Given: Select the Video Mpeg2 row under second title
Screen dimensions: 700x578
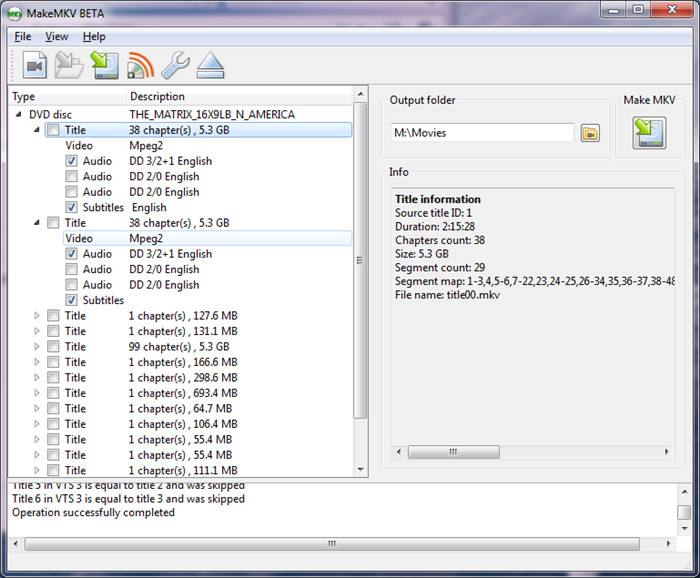Looking at the screenshot, I should 207,238.
